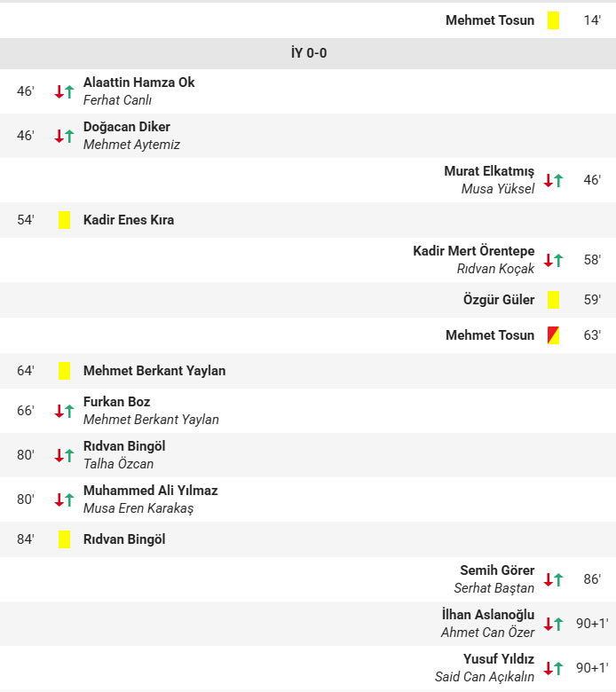This screenshot has width=616, height=692.
Task: Click yellow card icon at 84' for Rıdvan Bingöl
Action: point(64,539)
